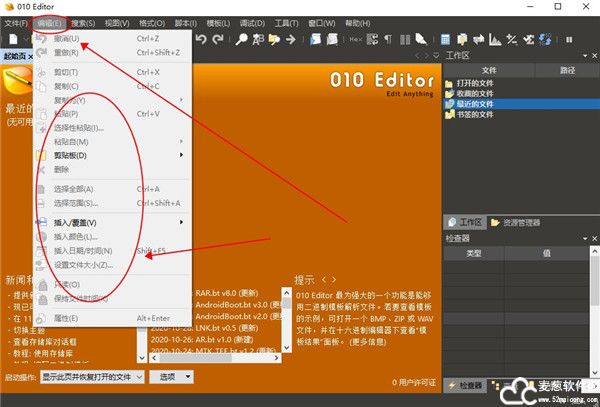Click the pause icon at toolbar end
The image size is (600, 407).
tap(569, 39)
